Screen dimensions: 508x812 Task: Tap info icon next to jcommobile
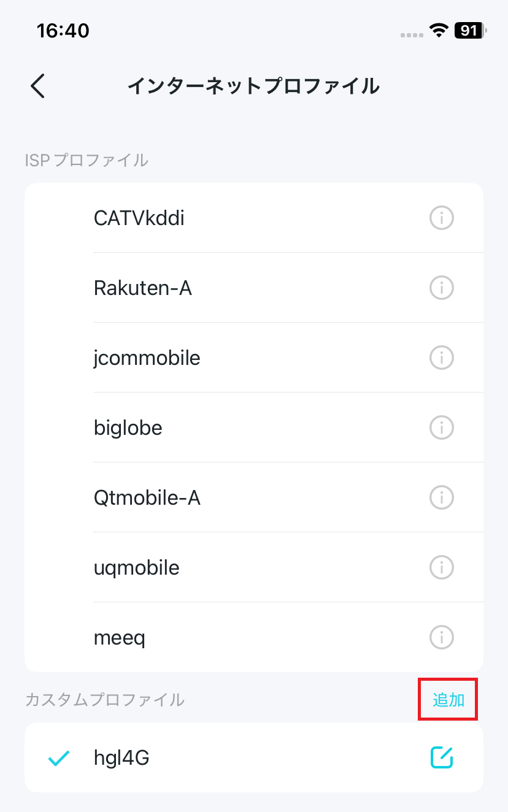click(441, 357)
